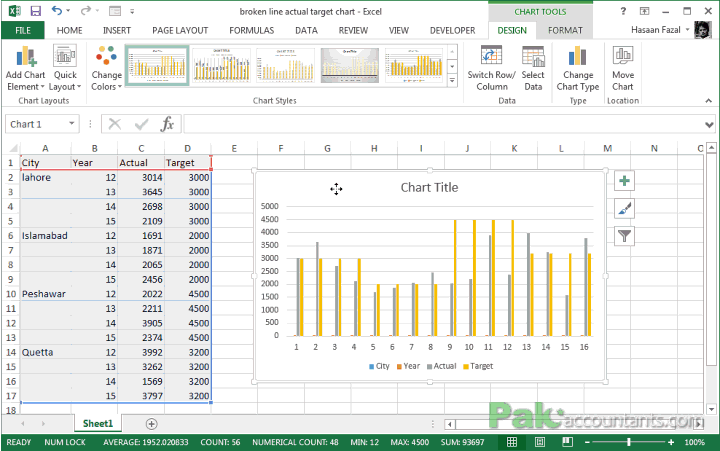Click the Save icon in quick access toolbar
Image resolution: width=720 pixels, height=451 pixels.
coord(35,11)
